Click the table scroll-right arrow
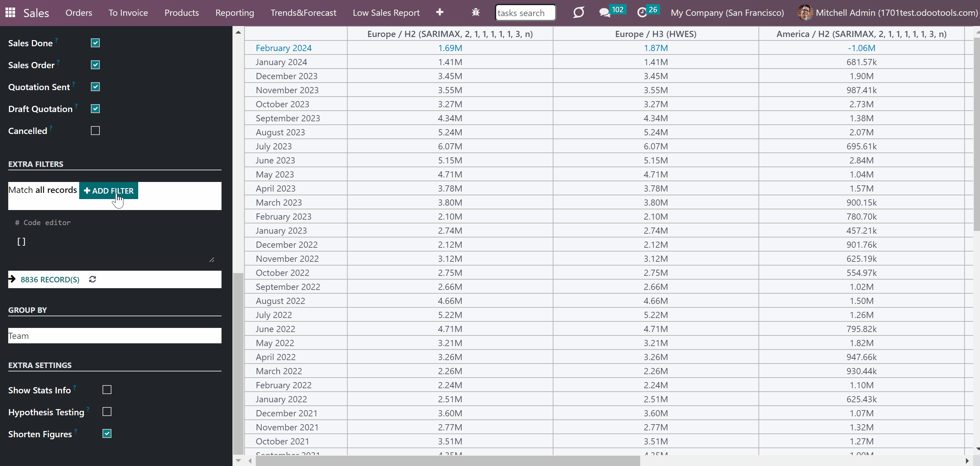The width and height of the screenshot is (980, 466). pyautogui.click(x=967, y=461)
